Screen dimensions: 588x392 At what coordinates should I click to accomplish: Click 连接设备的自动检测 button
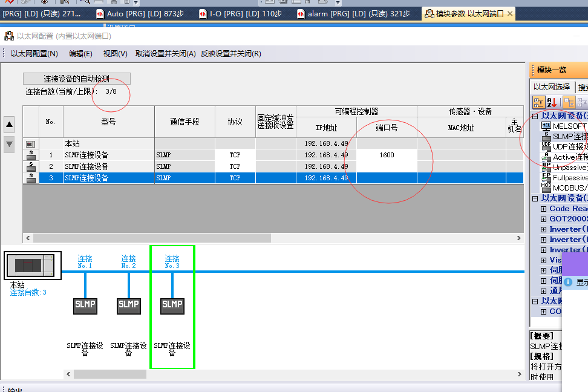click(77, 79)
